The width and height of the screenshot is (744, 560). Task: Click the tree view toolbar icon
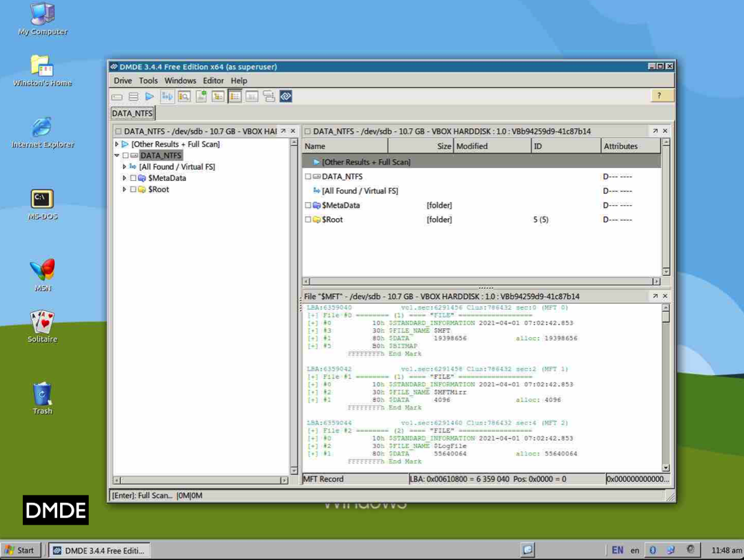point(218,97)
